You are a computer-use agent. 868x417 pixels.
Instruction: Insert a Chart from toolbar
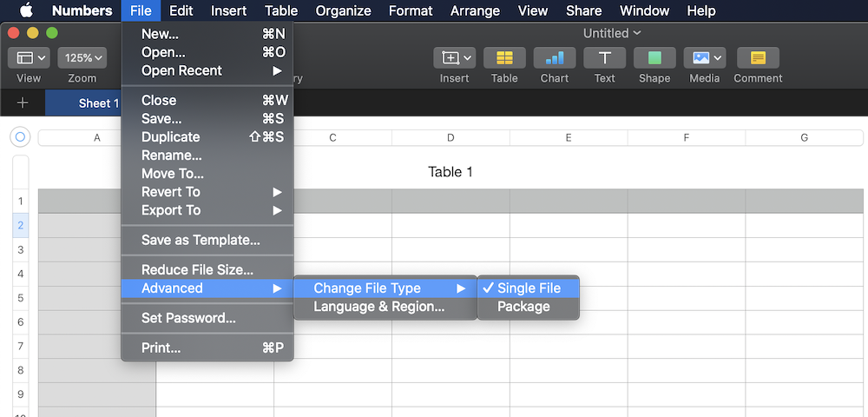tap(554, 57)
